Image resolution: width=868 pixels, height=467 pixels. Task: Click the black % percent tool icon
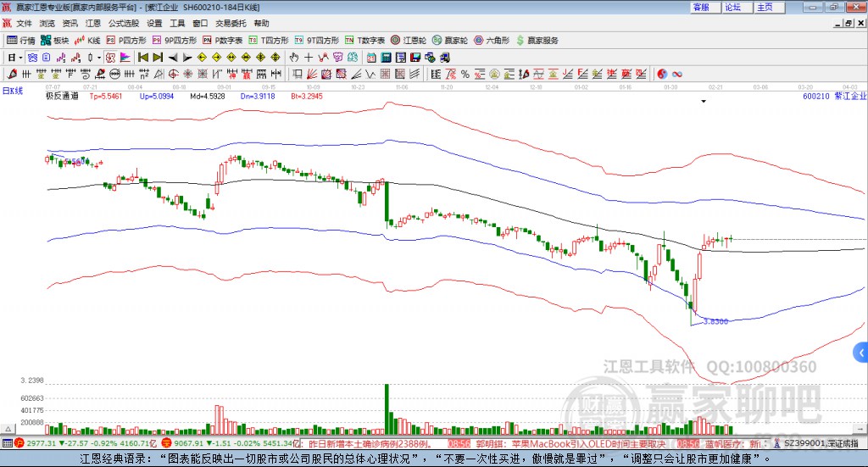[x=465, y=74]
